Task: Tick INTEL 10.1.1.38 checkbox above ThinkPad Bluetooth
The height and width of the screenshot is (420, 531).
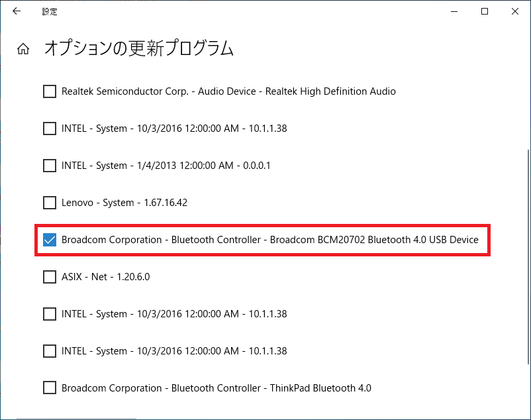Action: (50, 351)
